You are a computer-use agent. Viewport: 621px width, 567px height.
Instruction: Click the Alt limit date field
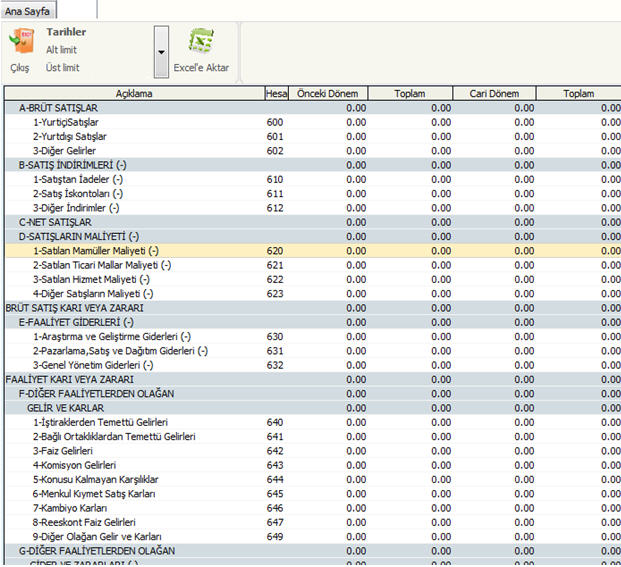pyautogui.click(x=61, y=50)
